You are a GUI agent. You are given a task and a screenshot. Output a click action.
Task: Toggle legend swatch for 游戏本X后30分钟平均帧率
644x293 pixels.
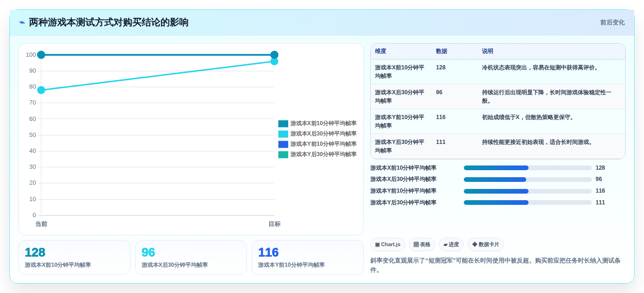click(x=283, y=134)
